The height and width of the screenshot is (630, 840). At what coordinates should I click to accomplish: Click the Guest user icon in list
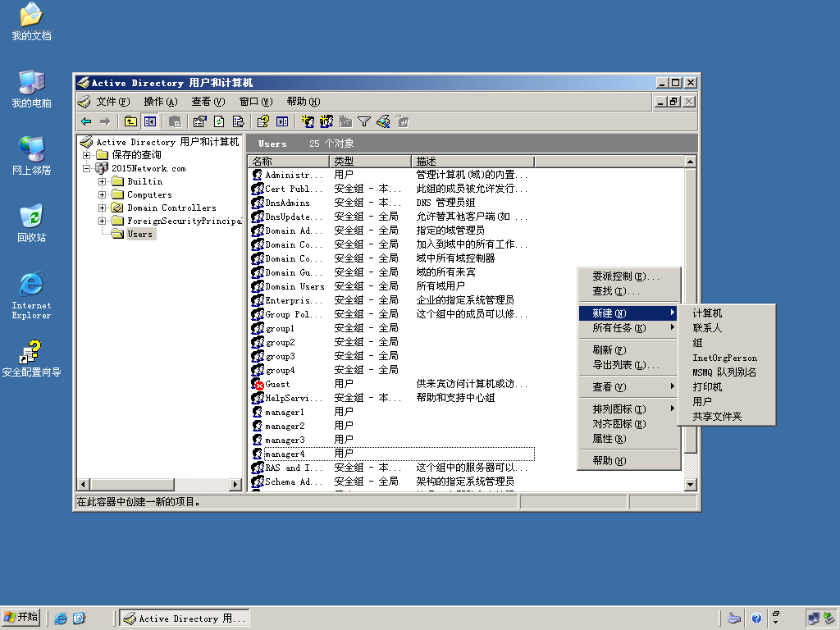[x=258, y=384]
